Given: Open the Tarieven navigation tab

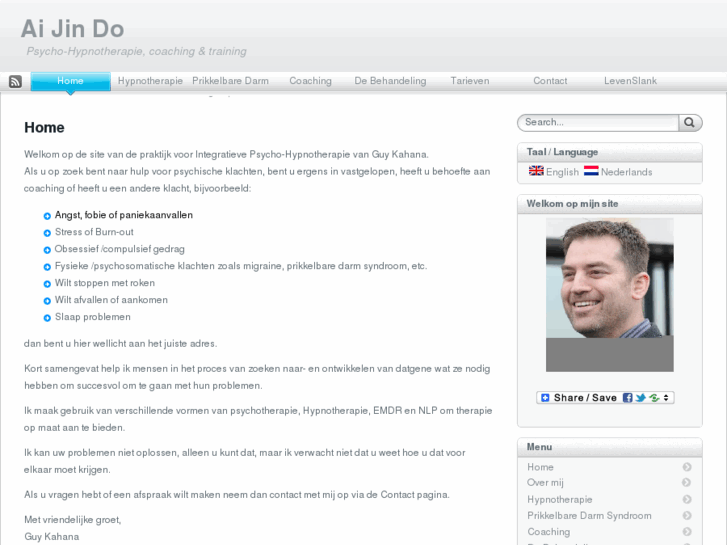Looking at the screenshot, I should (x=470, y=81).
